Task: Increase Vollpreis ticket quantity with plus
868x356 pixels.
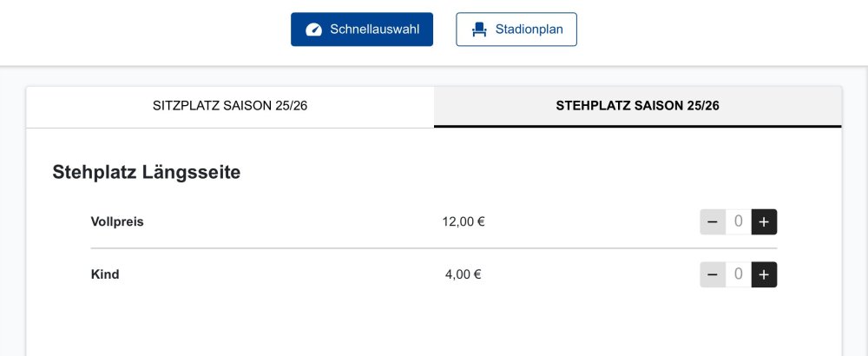Action: [x=764, y=222]
